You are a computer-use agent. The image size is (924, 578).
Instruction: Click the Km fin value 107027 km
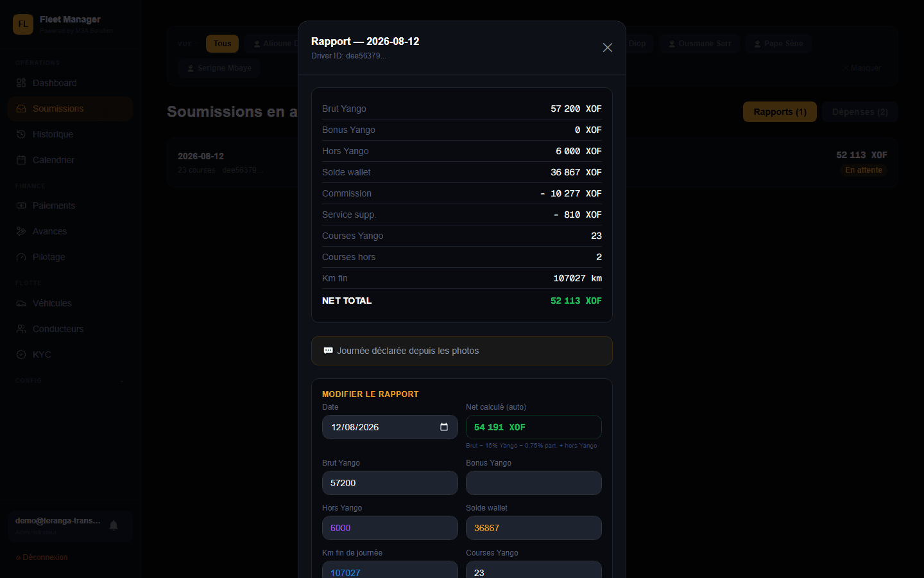(x=577, y=278)
